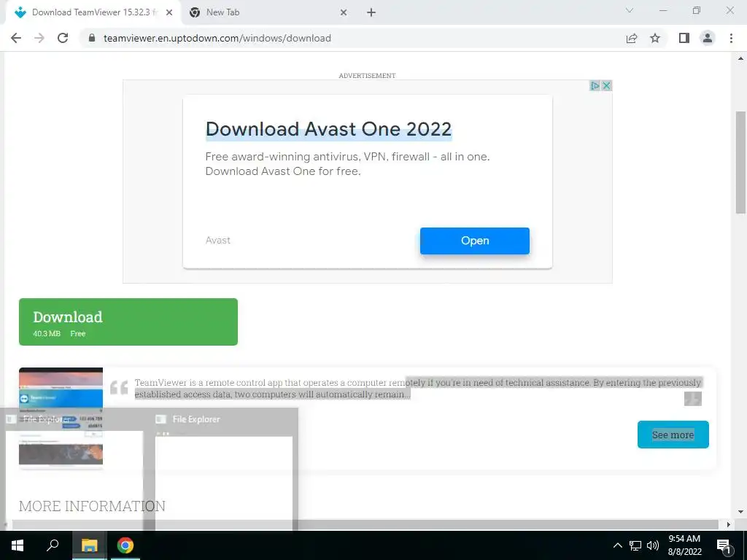
Task: Show hidden system tray icons
Action: pyautogui.click(x=617, y=545)
